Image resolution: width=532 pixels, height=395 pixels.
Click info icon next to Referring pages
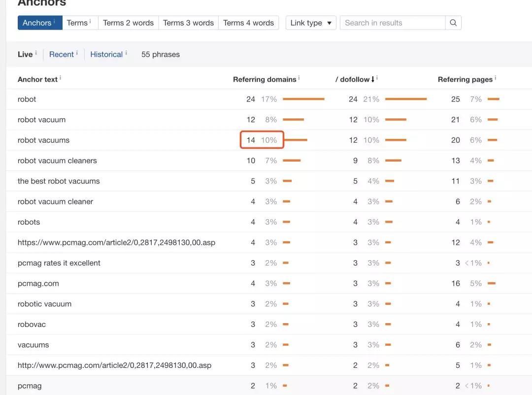[x=495, y=78]
